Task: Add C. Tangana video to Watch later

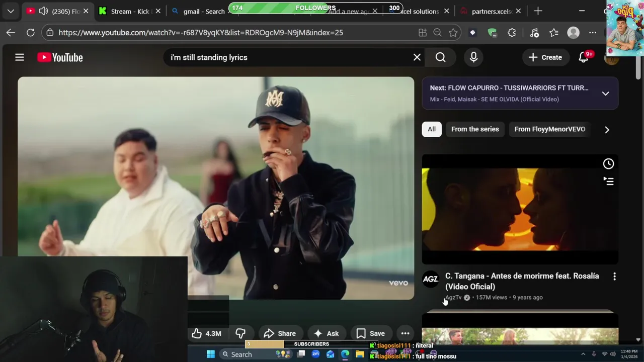Action: [x=608, y=163]
